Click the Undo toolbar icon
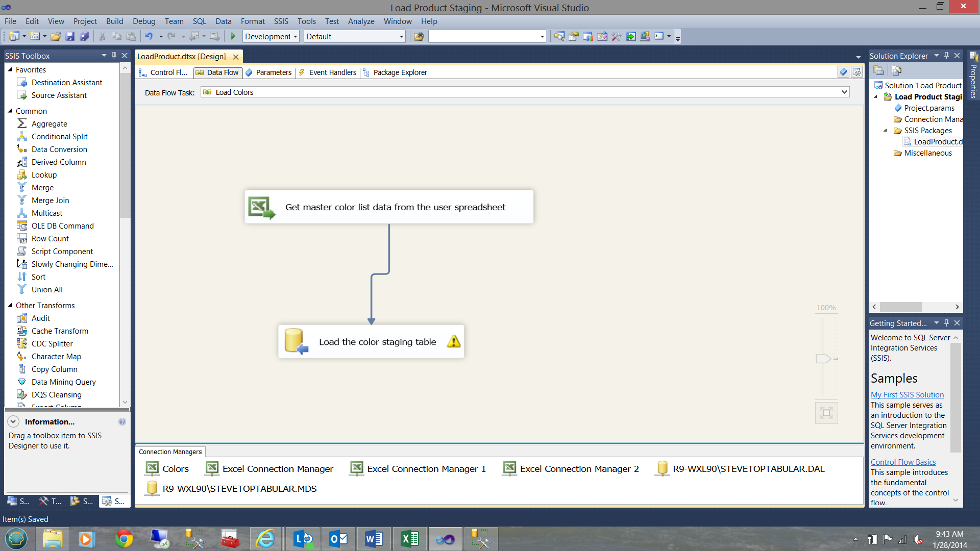980x551 pixels. coord(149,36)
